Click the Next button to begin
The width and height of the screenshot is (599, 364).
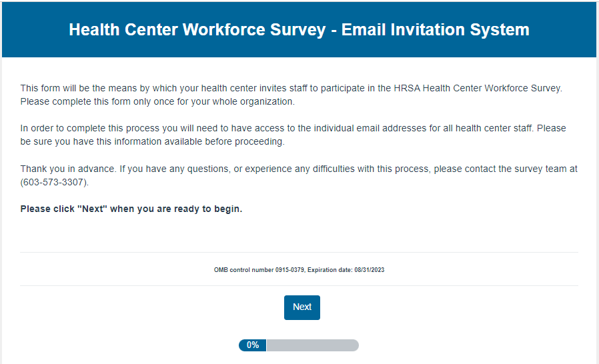pos(302,307)
